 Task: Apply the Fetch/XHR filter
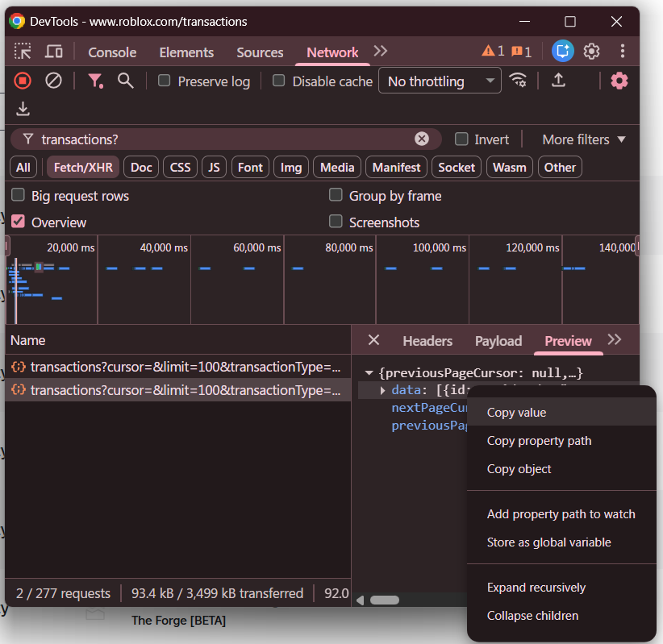tap(81, 167)
